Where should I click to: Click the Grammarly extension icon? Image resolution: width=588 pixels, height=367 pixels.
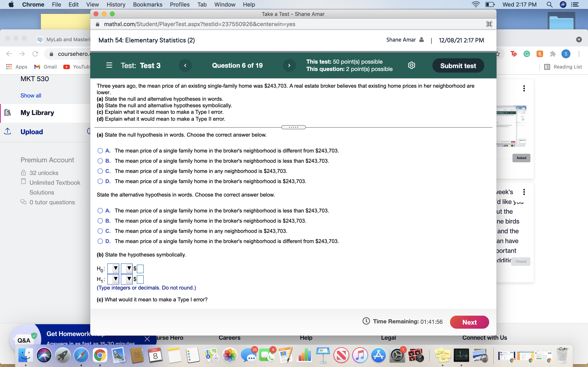point(527,54)
